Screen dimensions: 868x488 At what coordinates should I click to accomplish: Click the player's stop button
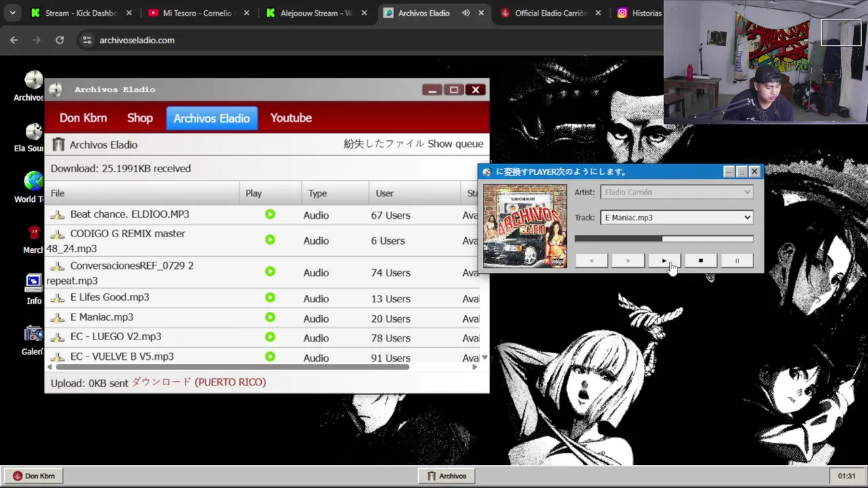click(701, 261)
